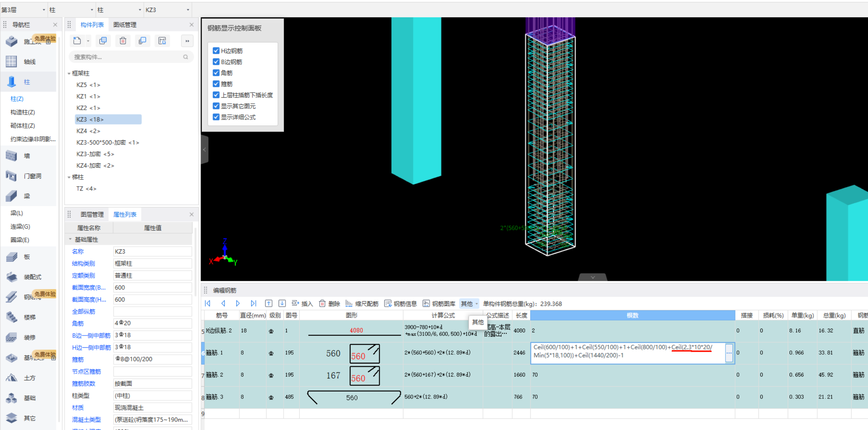Select the 轴线 axis icon in navigation

[x=11, y=61]
